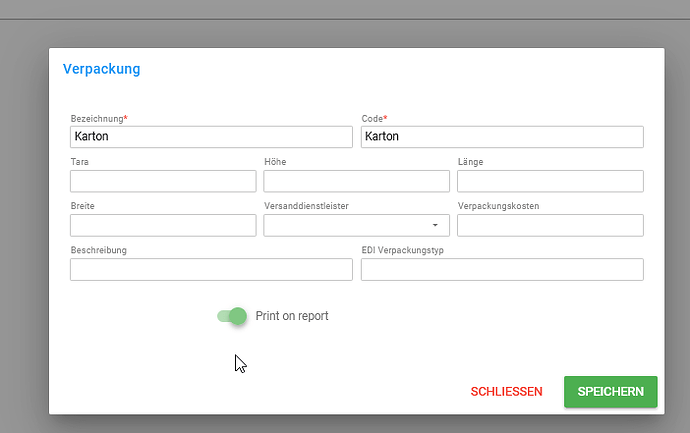
Task: Select the Länge input field
Action: tap(550, 181)
